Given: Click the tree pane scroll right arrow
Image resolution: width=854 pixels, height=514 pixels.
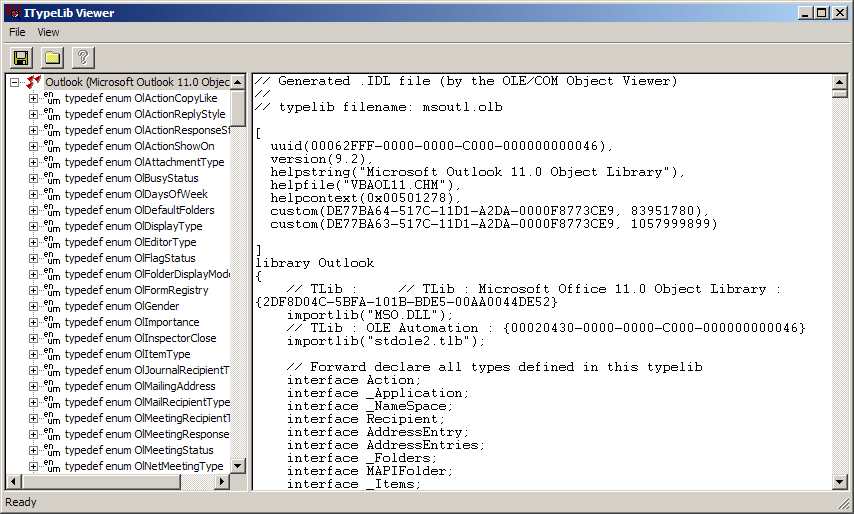Looking at the screenshot, I should click(222, 481).
